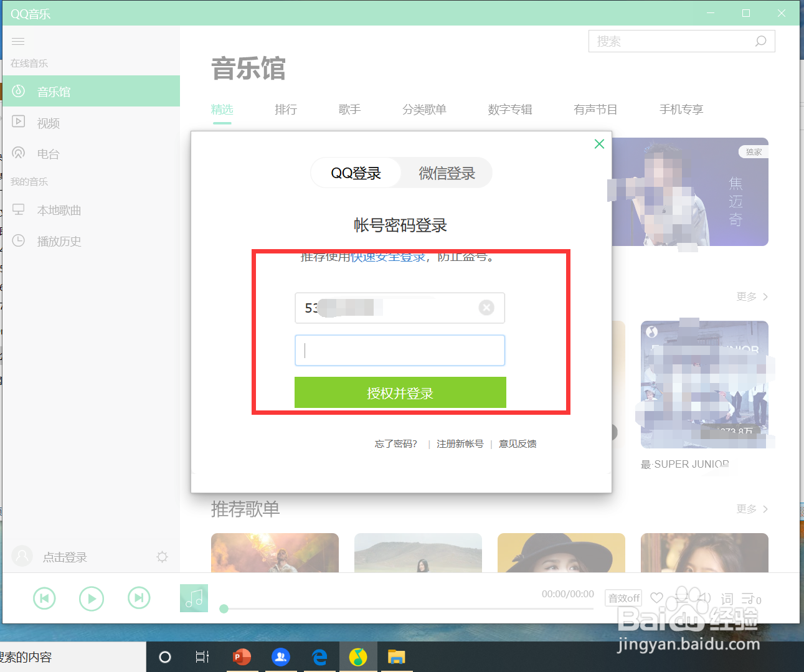The height and width of the screenshot is (672, 804).
Task: Click the 电台 radio icon
Action: click(19, 153)
